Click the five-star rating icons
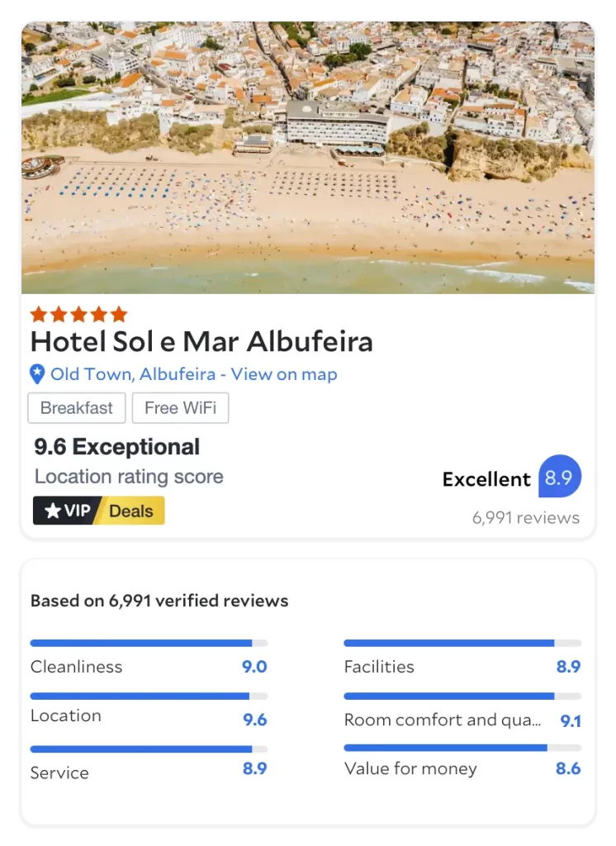The image size is (616, 846). [x=78, y=314]
